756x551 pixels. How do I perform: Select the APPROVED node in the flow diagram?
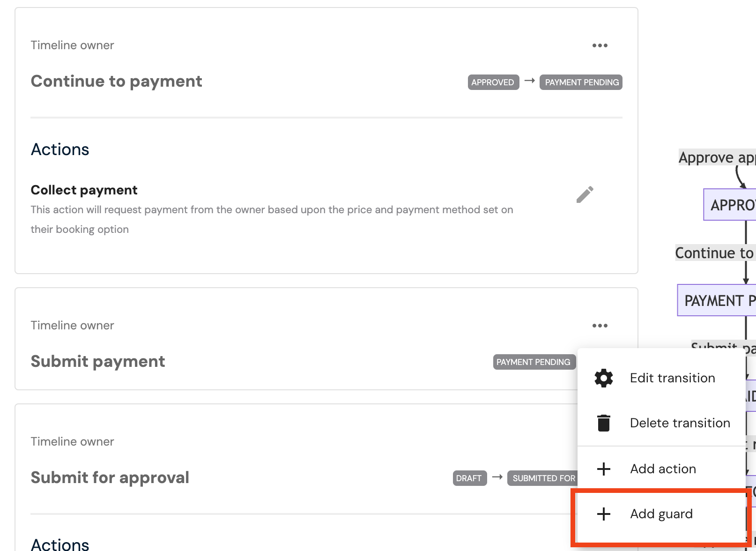pyautogui.click(x=730, y=205)
